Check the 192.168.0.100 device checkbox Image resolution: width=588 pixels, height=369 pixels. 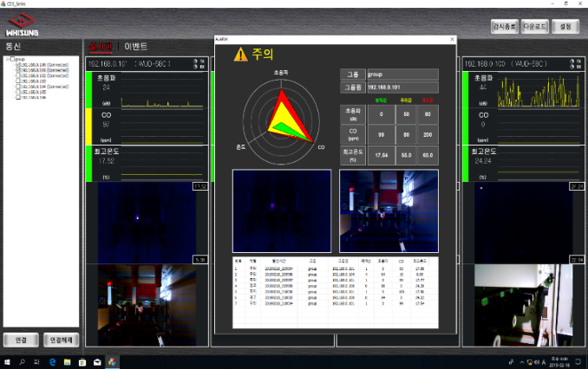[18, 65]
